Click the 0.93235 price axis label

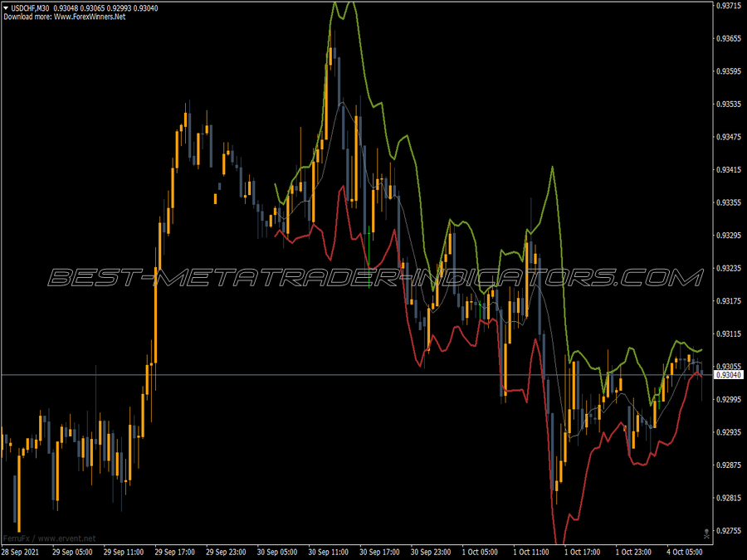pyautogui.click(x=729, y=269)
